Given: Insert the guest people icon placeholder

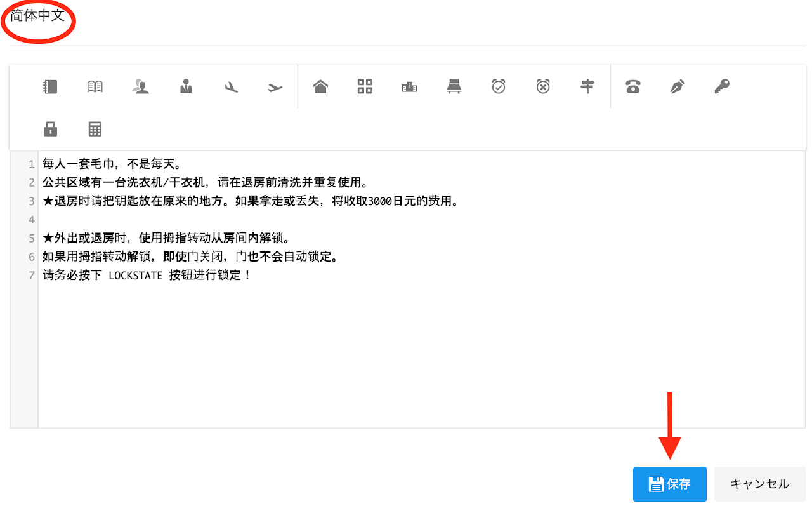Looking at the screenshot, I should tap(140, 86).
